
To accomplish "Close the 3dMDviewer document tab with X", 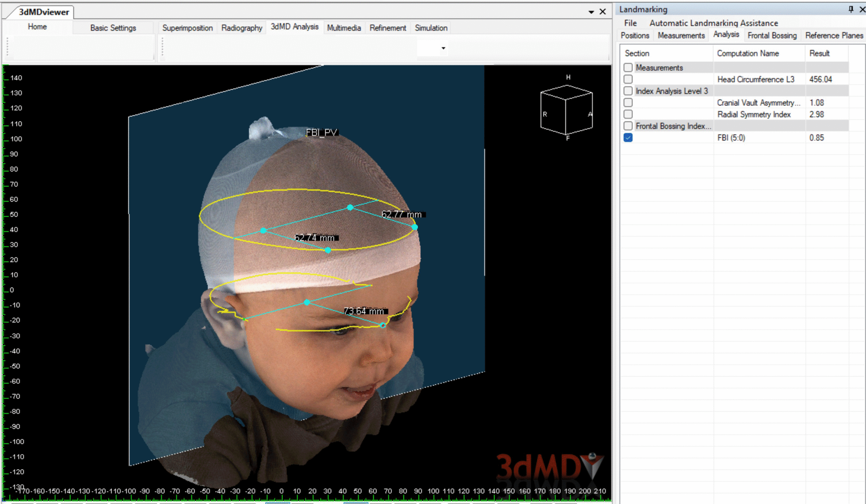I will coord(602,12).
